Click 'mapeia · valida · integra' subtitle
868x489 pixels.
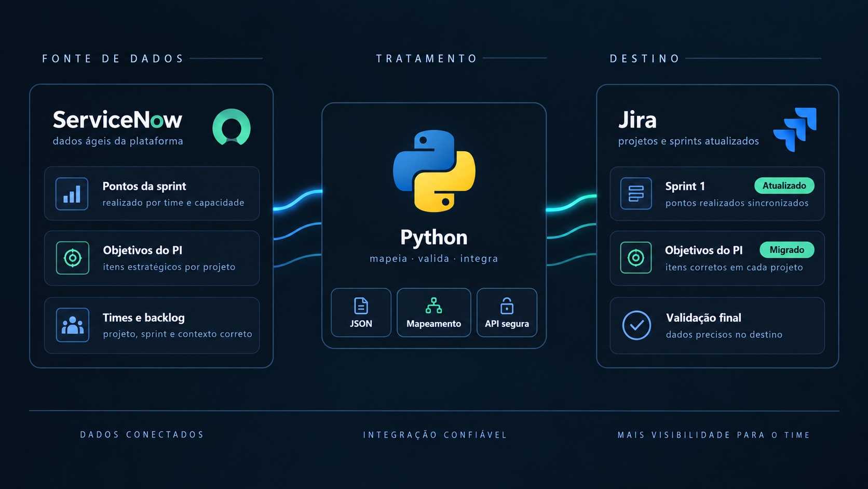click(x=434, y=259)
